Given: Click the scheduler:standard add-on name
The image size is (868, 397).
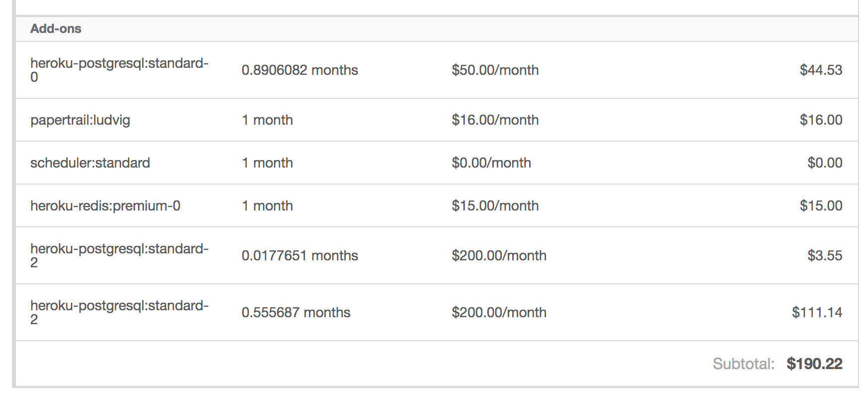Looking at the screenshot, I should (x=90, y=163).
